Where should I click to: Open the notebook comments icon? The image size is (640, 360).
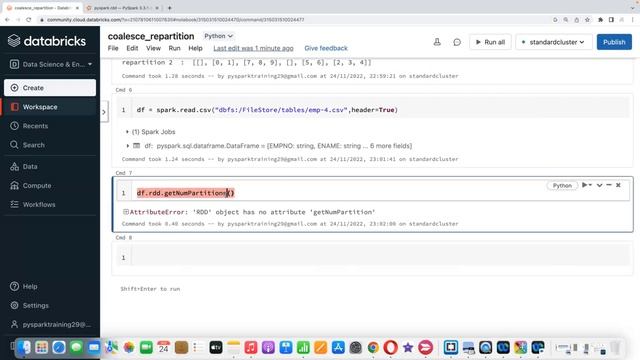click(x=457, y=42)
